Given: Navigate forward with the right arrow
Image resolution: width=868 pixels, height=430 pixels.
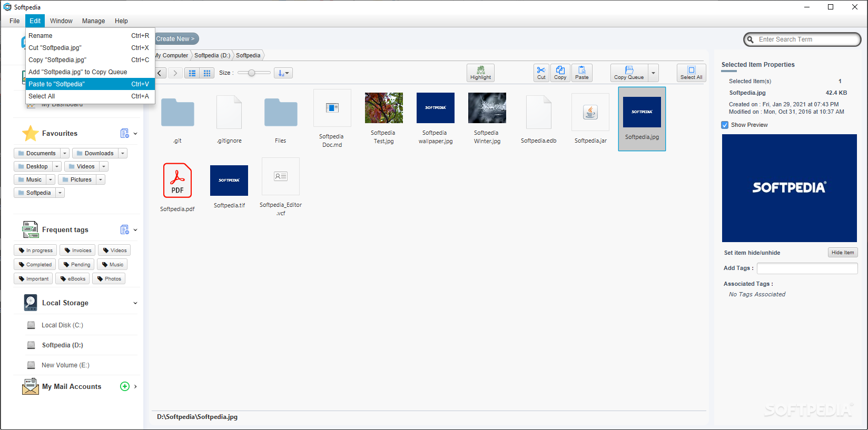Looking at the screenshot, I should point(175,73).
